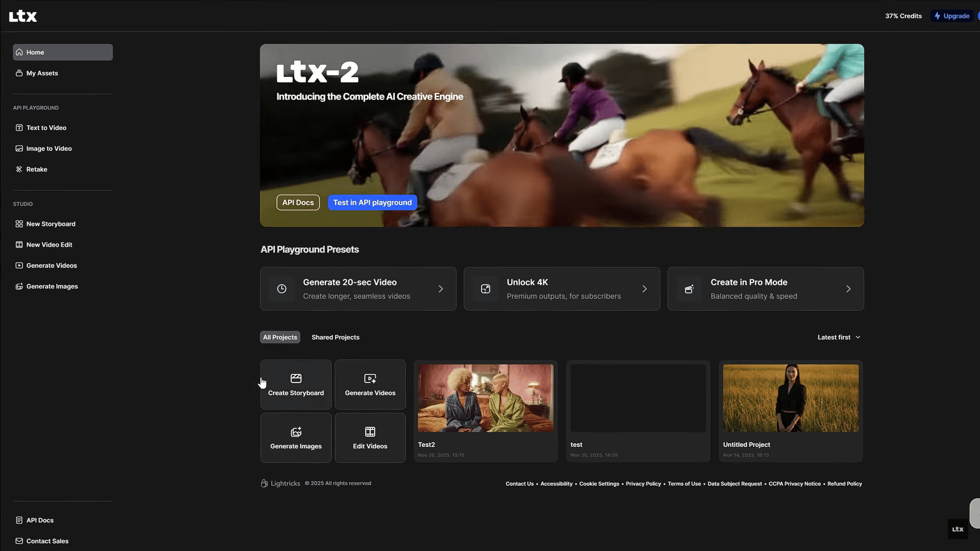Screen dimensions: 980x551
Task: Open the Refund Policy footer link
Action: click(x=845, y=484)
